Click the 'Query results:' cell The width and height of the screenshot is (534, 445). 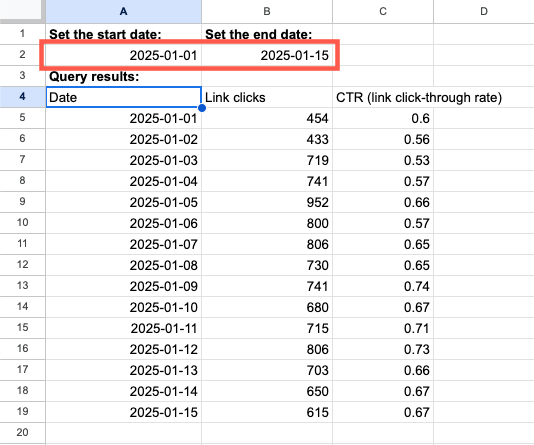click(x=124, y=76)
